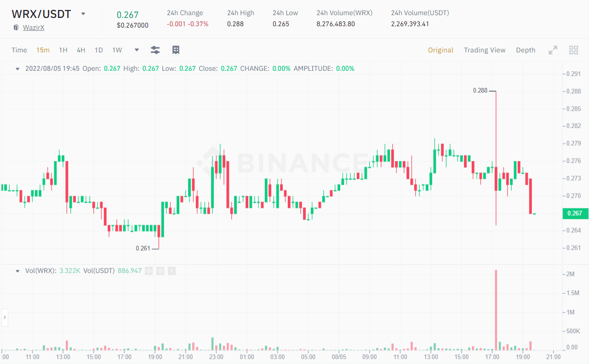Switch to Trading View chart
This screenshot has width=589, height=364.
pyautogui.click(x=485, y=50)
